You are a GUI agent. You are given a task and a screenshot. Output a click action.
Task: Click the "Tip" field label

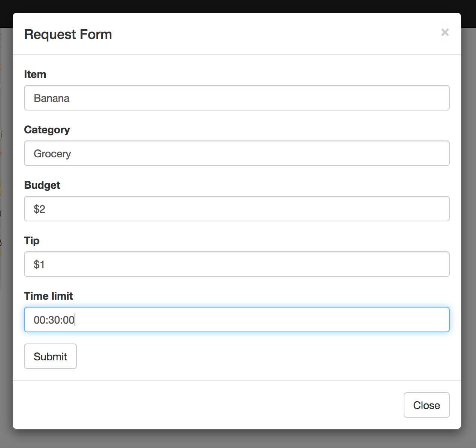pos(32,240)
